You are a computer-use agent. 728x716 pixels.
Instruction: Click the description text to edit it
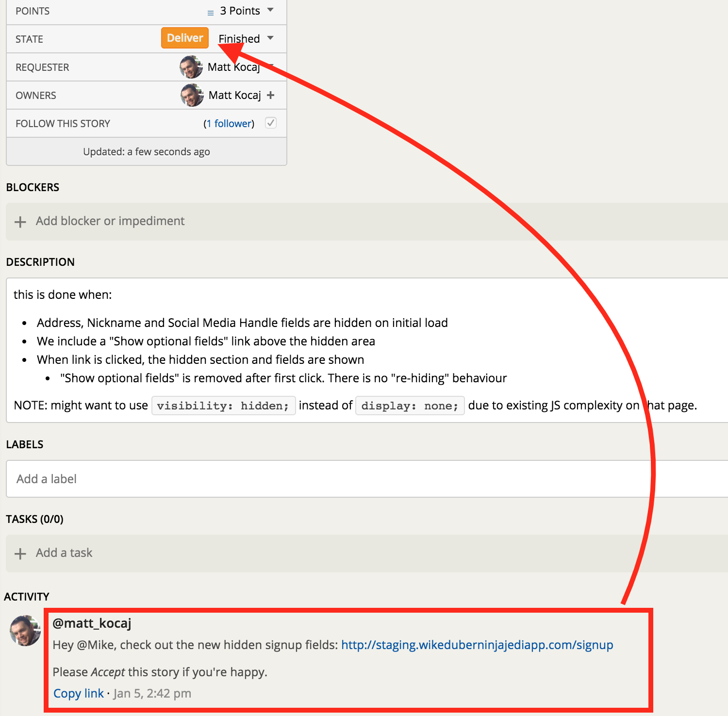coord(243,341)
